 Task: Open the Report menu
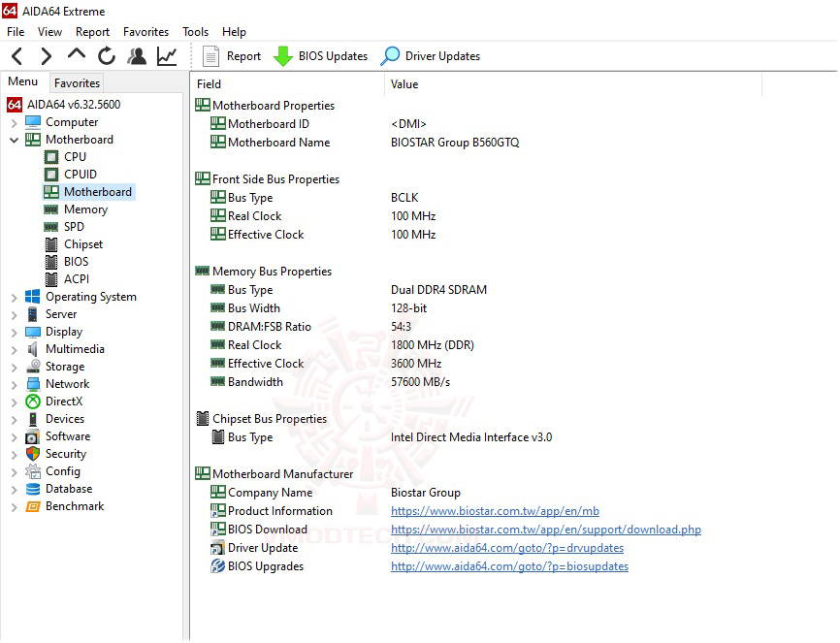[x=92, y=32]
